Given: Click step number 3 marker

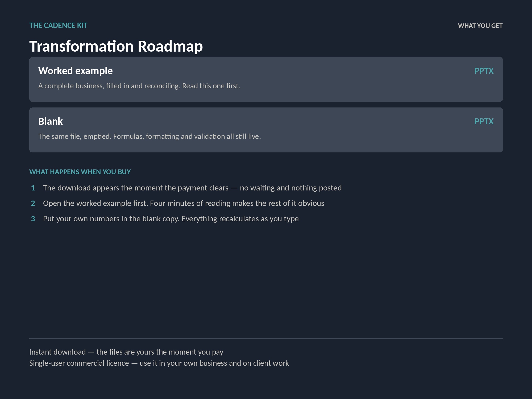Looking at the screenshot, I should [33, 219].
